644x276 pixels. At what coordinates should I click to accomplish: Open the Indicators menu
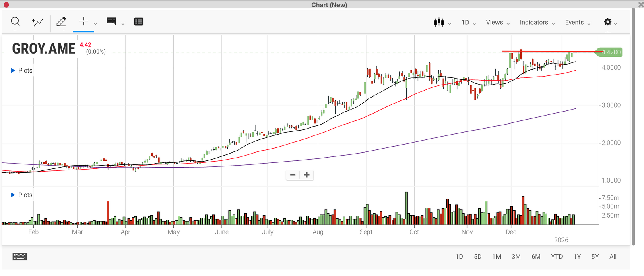[537, 23]
